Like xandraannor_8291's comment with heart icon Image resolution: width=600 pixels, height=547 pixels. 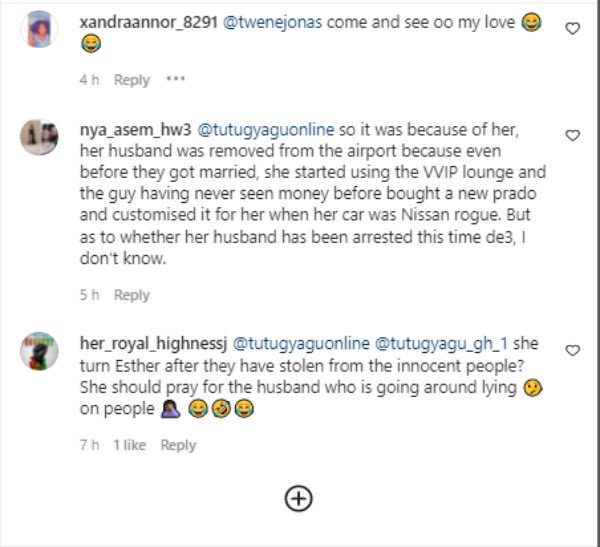point(572,29)
